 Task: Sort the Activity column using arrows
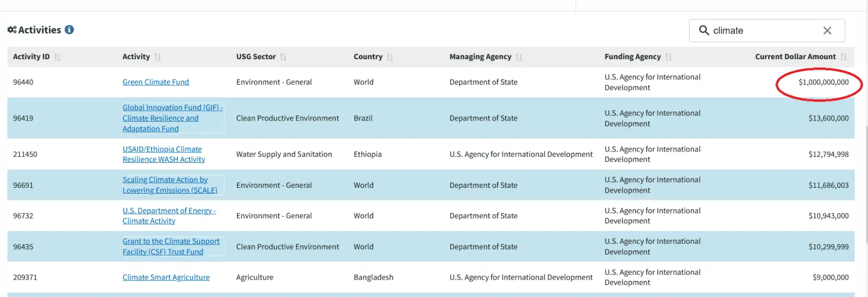tap(158, 57)
